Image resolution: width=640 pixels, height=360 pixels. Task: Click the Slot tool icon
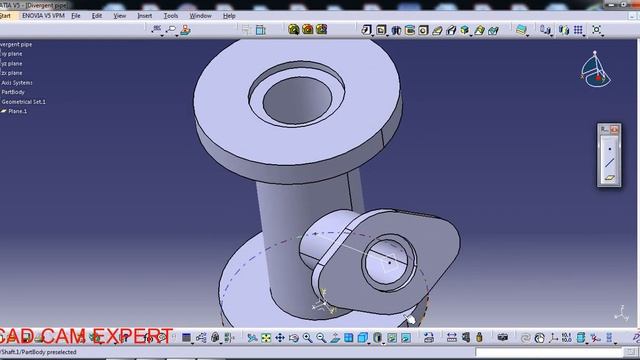(x=451, y=30)
